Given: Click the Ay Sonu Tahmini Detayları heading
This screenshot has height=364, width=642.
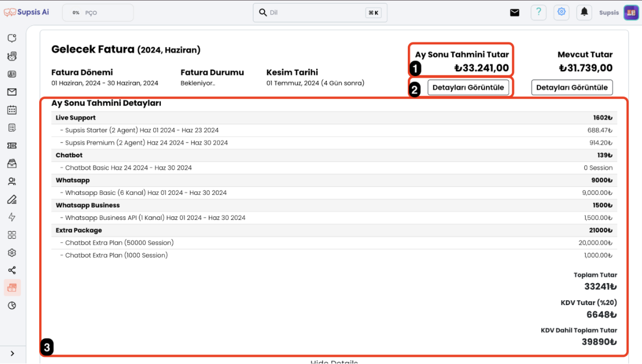Looking at the screenshot, I should [x=106, y=103].
